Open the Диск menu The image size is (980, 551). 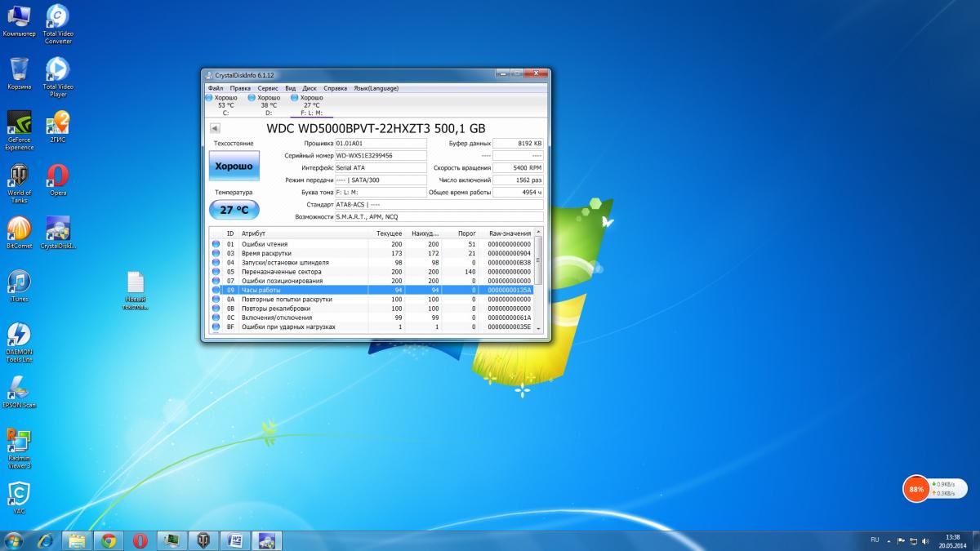tap(310, 88)
